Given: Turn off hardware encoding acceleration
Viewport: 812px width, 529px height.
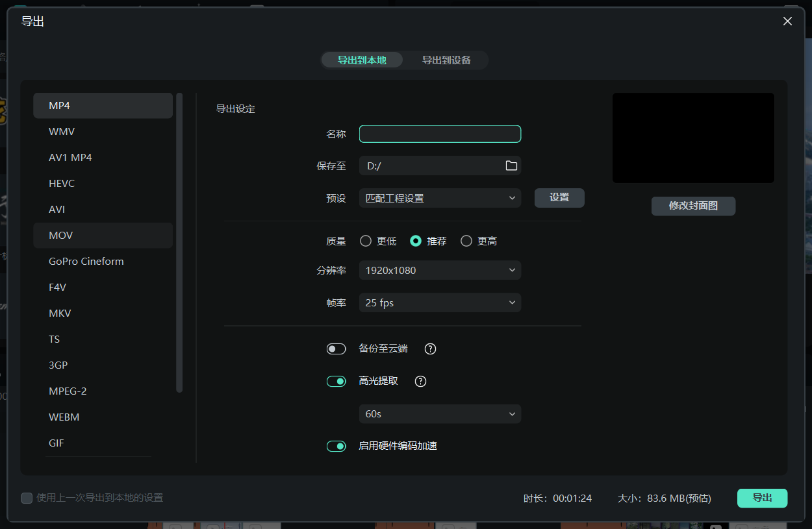Looking at the screenshot, I should pyautogui.click(x=336, y=446).
